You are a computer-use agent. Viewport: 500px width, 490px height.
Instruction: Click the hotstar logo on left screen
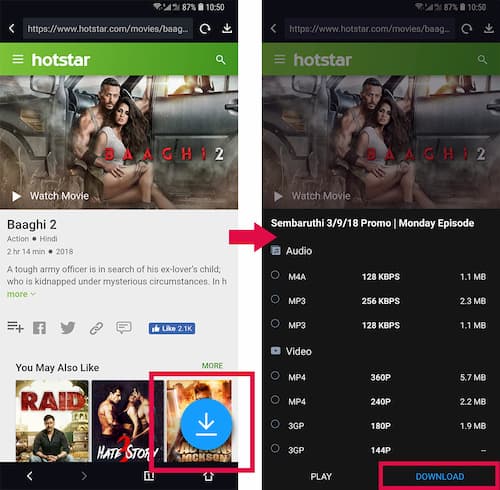click(61, 60)
